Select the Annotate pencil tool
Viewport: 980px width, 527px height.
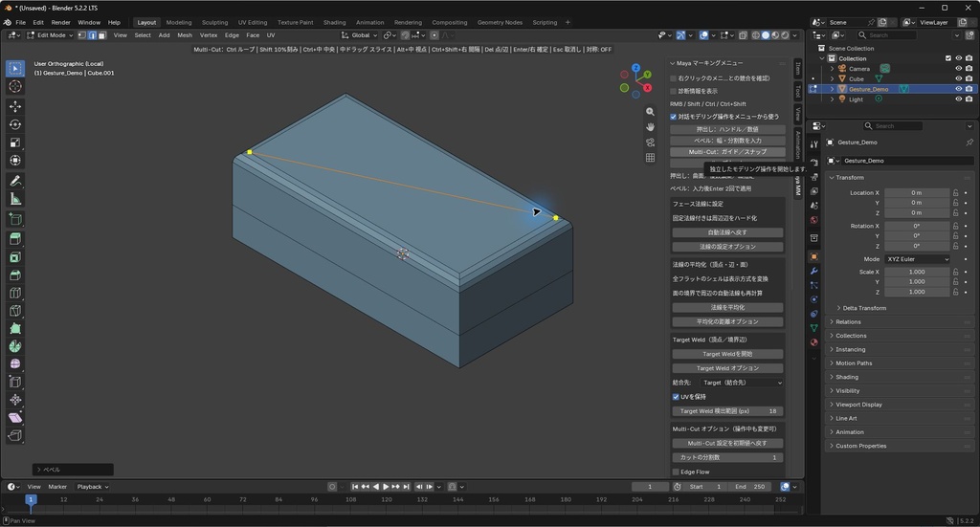(15, 181)
